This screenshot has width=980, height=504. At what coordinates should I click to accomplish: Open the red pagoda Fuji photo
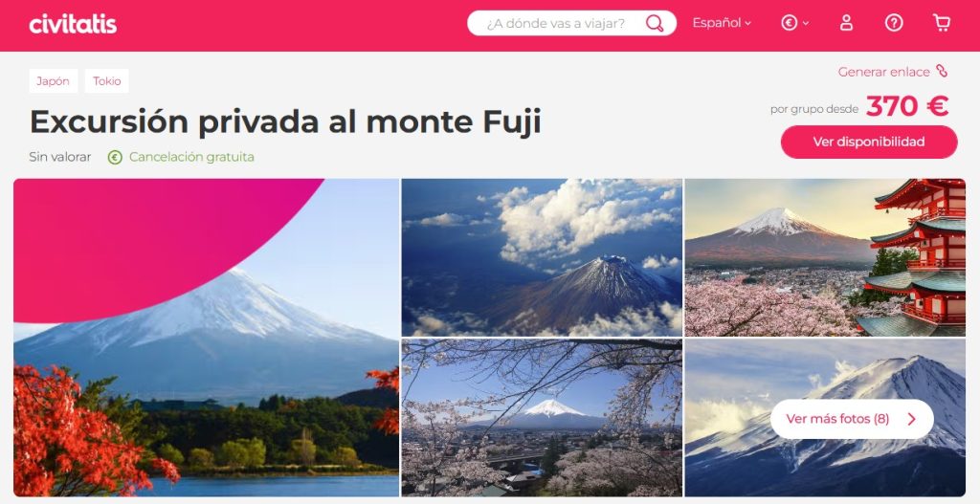tap(825, 257)
